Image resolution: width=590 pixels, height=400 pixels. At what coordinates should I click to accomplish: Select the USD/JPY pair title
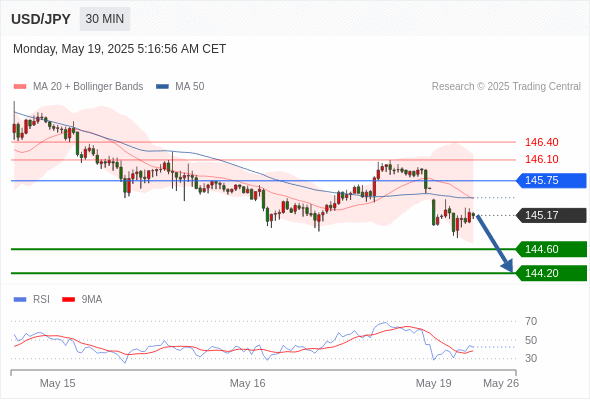[x=41, y=19]
